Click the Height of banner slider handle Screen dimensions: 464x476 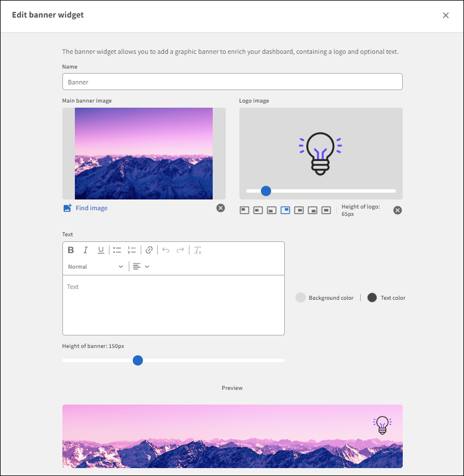pyautogui.click(x=138, y=360)
